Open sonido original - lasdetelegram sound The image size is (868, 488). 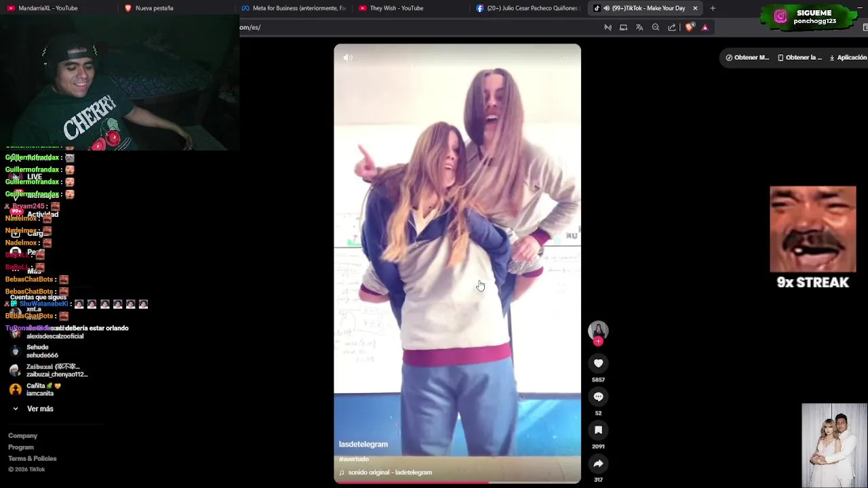pyautogui.click(x=390, y=472)
